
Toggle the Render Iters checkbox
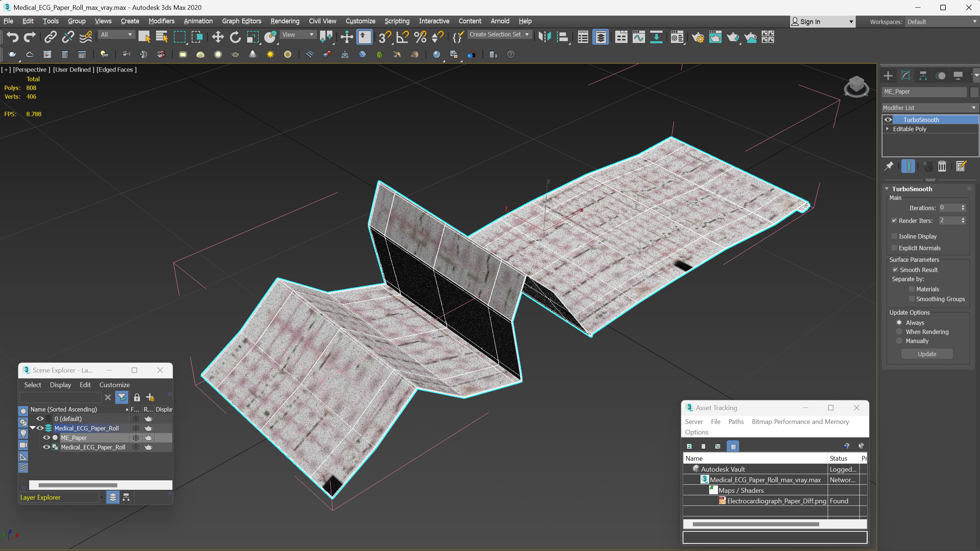(894, 221)
